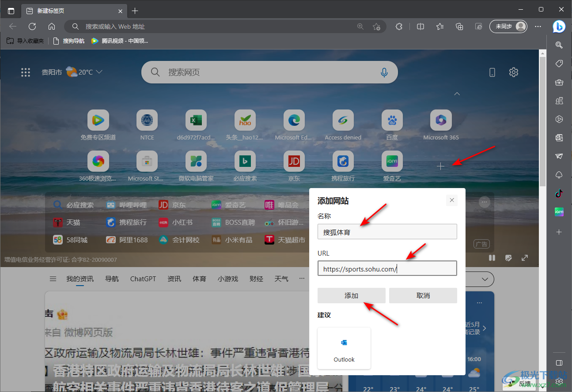Screen dimensions: 572x392
Task: Open 腾讯视频 bookmark
Action: pyautogui.click(x=120, y=41)
